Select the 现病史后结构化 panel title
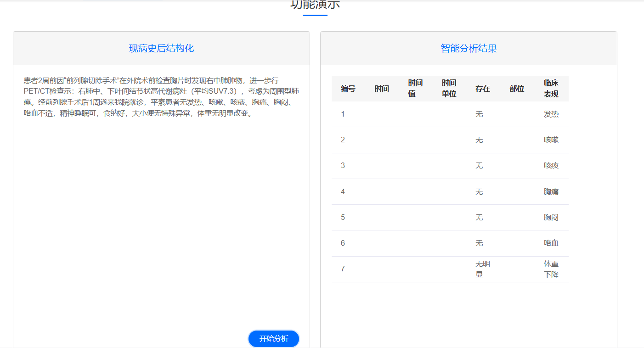This screenshot has height=348, width=644. (161, 48)
